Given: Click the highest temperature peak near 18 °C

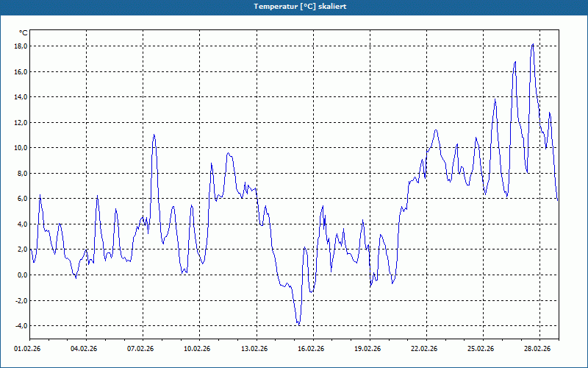Looking at the screenshot, I should click(x=532, y=45).
